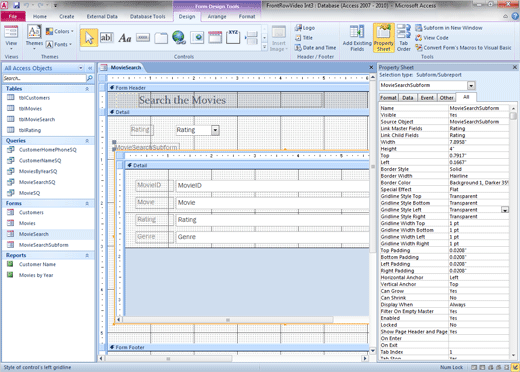This screenshot has height=372, width=520.
Task: Open the Tab Order dialog
Action: (x=404, y=38)
